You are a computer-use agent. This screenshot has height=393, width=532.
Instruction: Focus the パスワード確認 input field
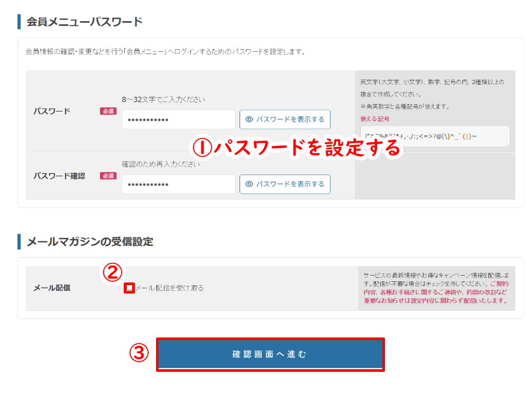pyautogui.click(x=178, y=184)
